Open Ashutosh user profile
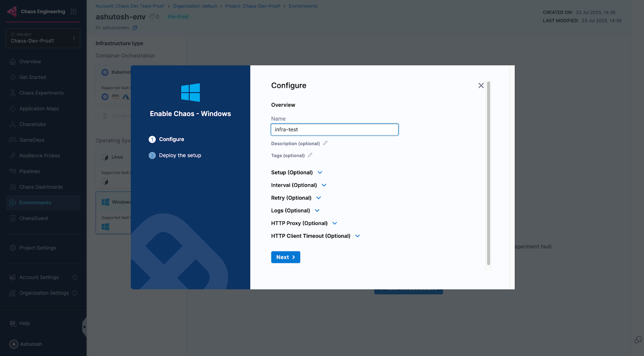The height and width of the screenshot is (356, 644). 26,344
